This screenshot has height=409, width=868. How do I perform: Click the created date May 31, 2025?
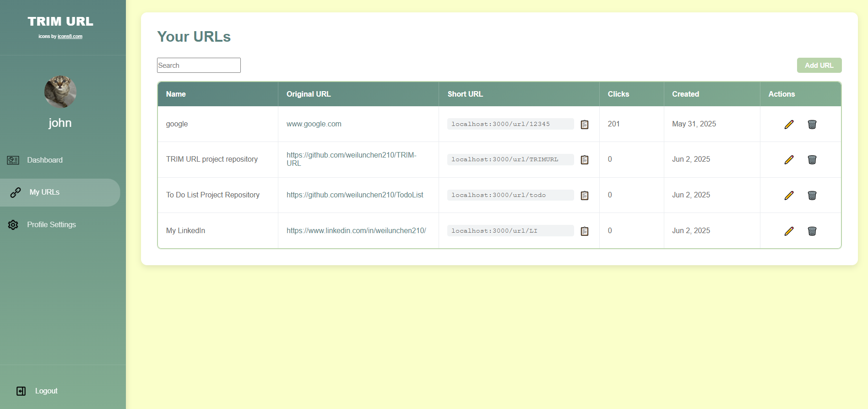pyautogui.click(x=694, y=124)
